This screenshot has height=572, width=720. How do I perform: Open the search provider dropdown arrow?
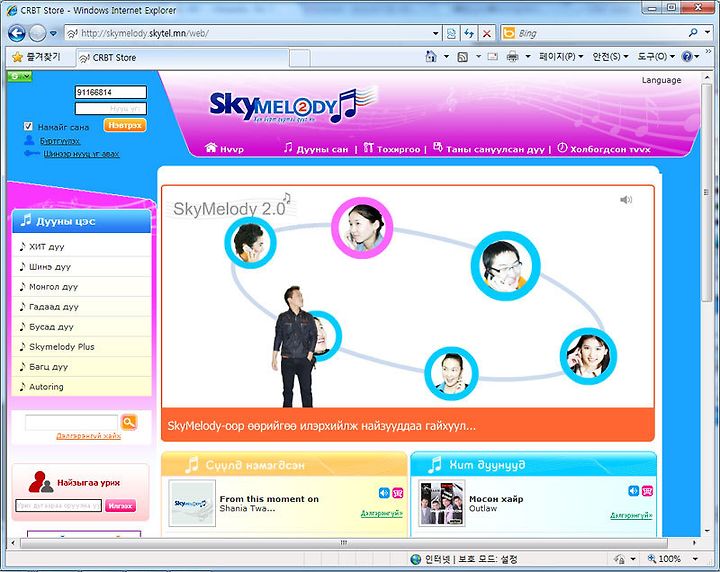[708, 33]
